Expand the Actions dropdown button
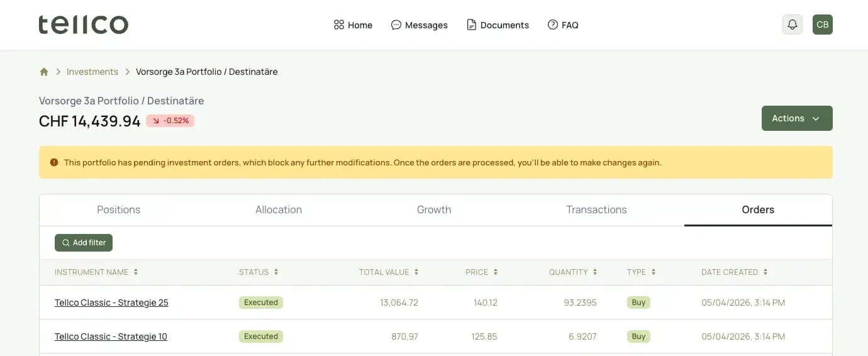 tap(797, 118)
